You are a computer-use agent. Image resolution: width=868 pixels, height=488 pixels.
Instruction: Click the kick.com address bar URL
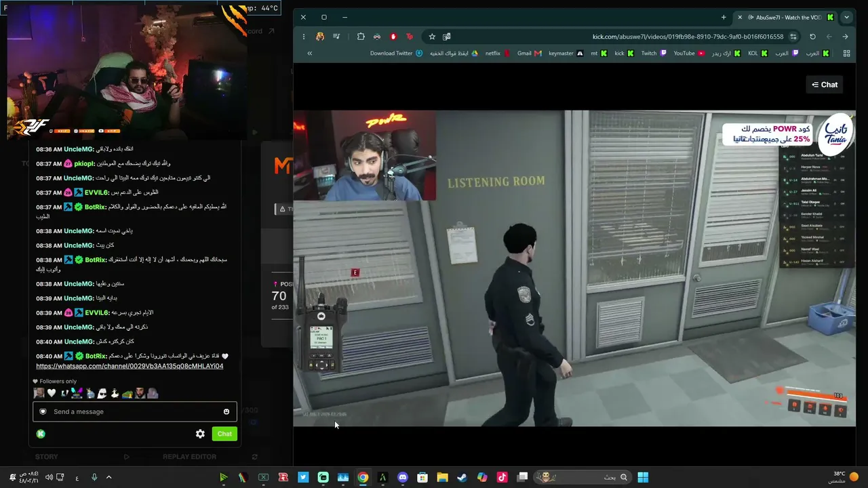click(x=688, y=37)
